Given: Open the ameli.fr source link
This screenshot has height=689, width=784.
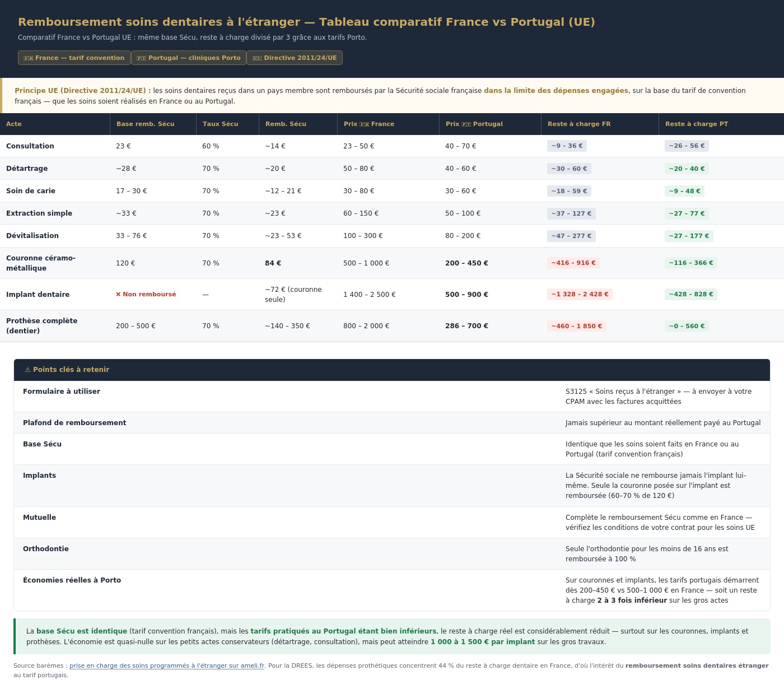Looking at the screenshot, I should (x=167, y=666).
